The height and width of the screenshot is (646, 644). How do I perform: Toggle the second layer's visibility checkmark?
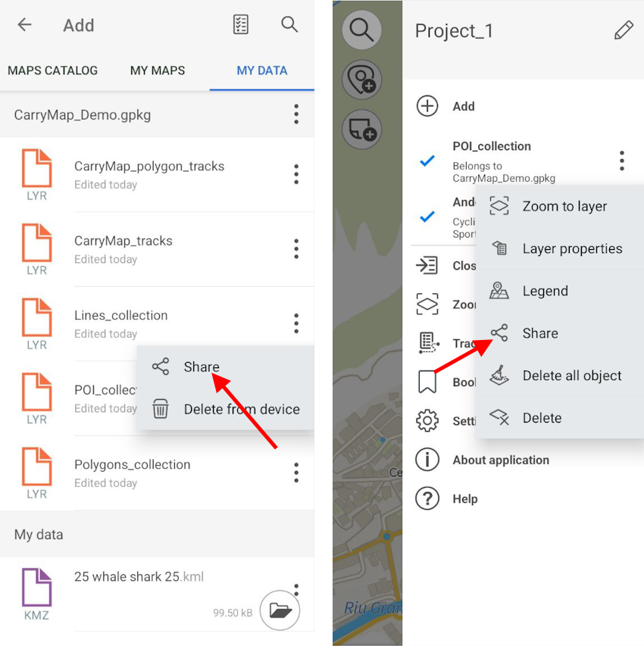pyautogui.click(x=427, y=217)
